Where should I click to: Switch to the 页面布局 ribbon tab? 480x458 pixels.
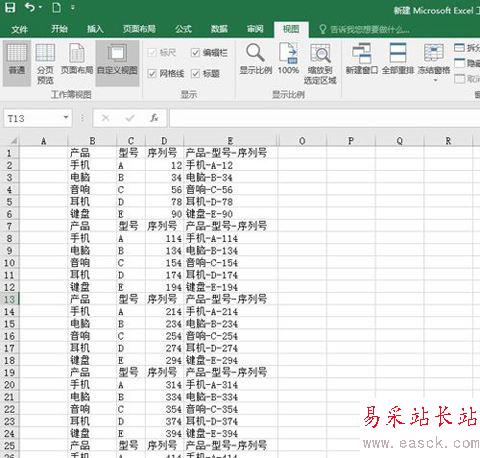click(139, 29)
